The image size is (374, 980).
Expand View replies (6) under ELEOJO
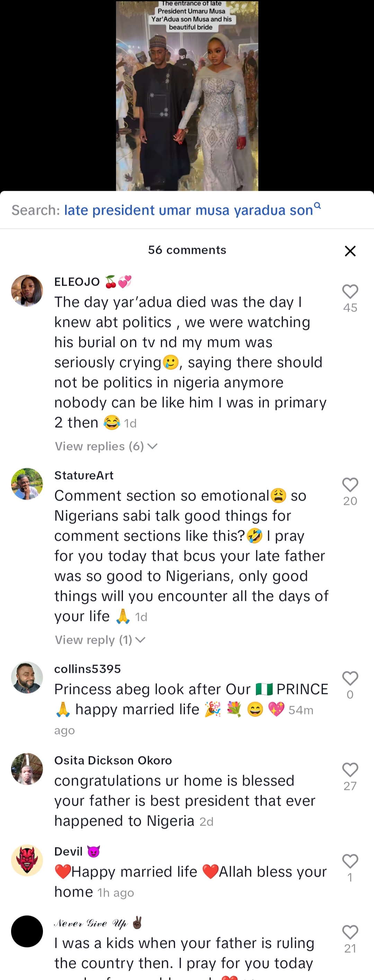coord(106,446)
